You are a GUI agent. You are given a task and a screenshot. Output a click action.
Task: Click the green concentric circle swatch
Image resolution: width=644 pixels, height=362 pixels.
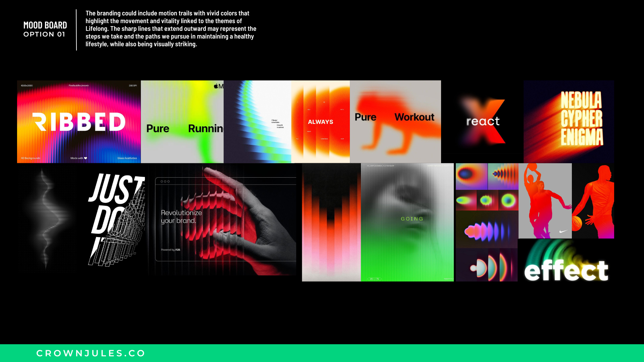click(508, 200)
